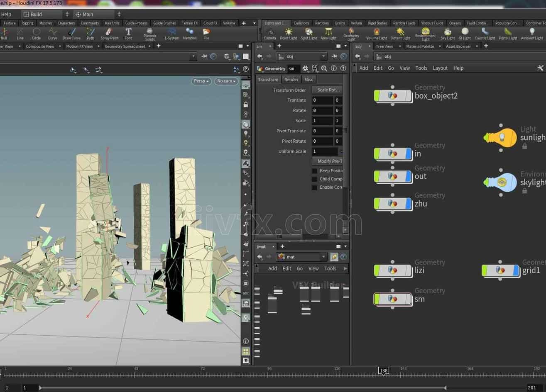Toggle display flag on out node
Viewport: 546px width, 392px height.
pos(408,177)
